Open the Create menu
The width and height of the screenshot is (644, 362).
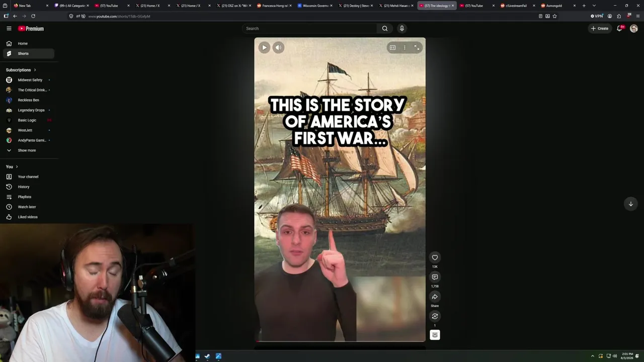pyautogui.click(x=600, y=29)
